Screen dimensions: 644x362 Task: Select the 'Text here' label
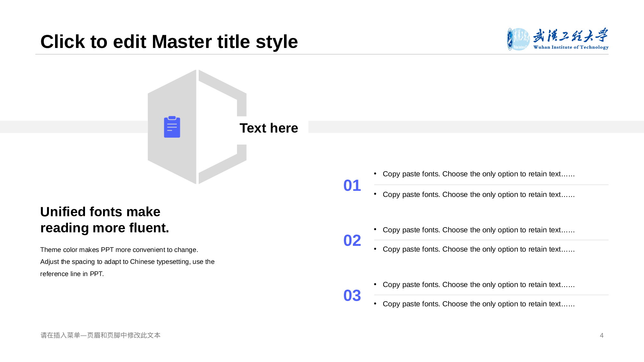[269, 128]
